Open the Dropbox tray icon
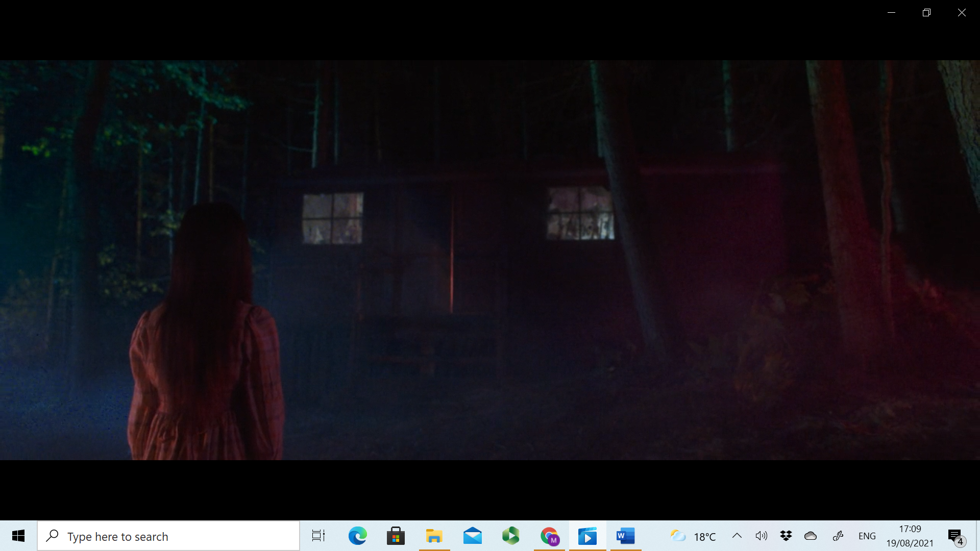The image size is (980, 551). (786, 536)
